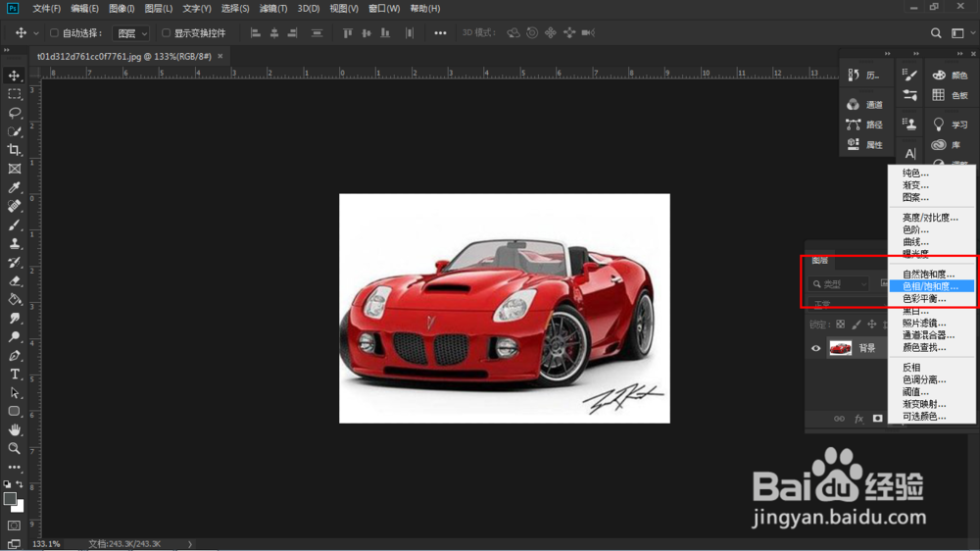Select the Paint Bucket tool
This screenshot has height=551, width=980.
pos(14,300)
